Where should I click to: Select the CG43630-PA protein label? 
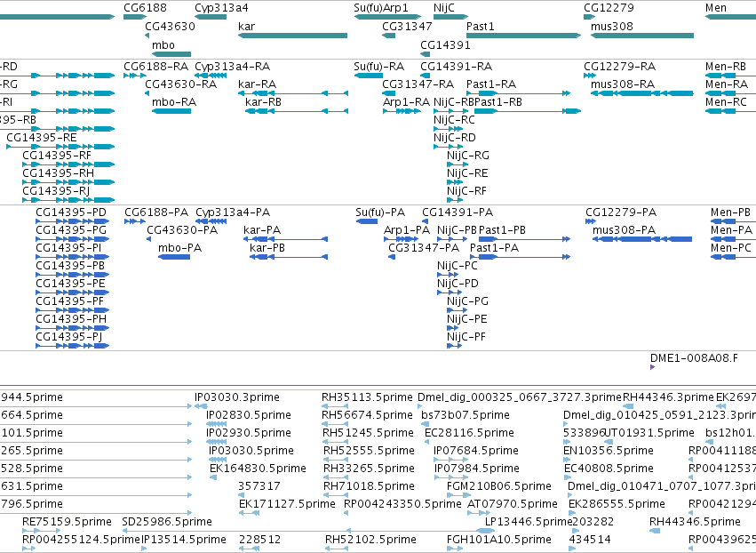[x=182, y=230]
